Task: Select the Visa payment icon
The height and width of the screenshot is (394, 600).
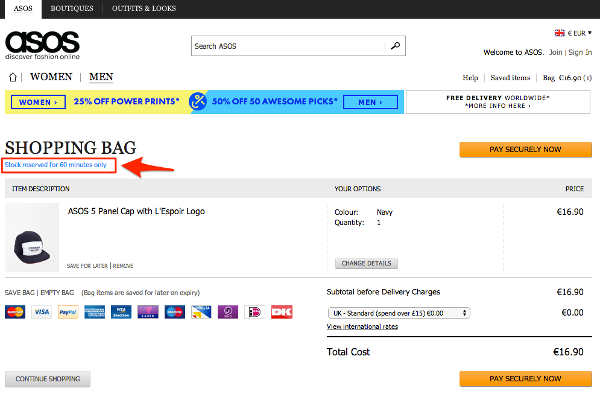Action: pyautogui.click(x=41, y=312)
